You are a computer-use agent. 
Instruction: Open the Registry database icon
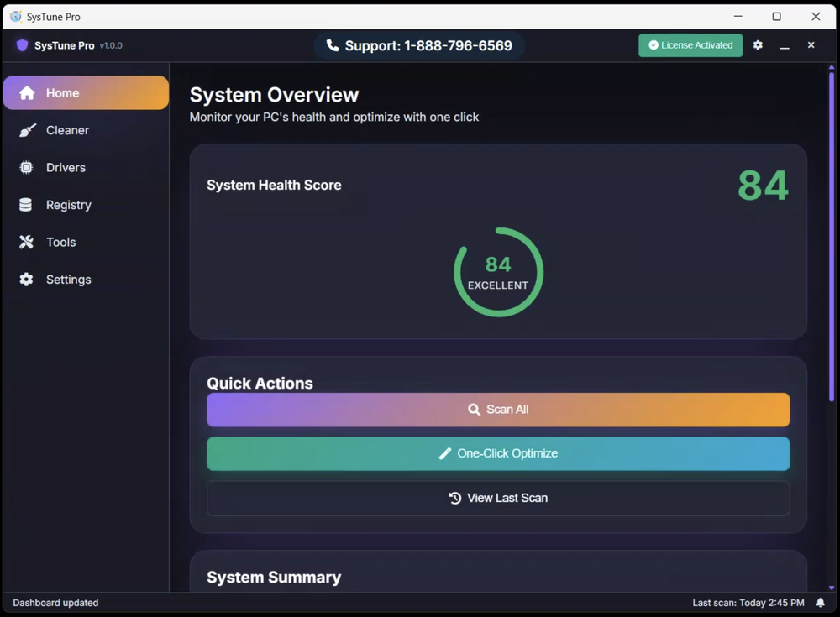[x=26, y=205]
